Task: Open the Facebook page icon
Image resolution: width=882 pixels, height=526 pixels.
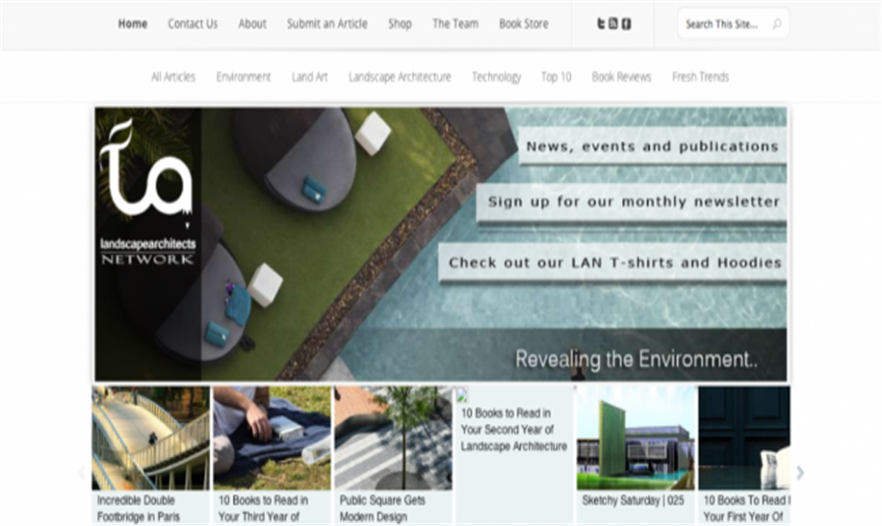Action: click(626, 24)
